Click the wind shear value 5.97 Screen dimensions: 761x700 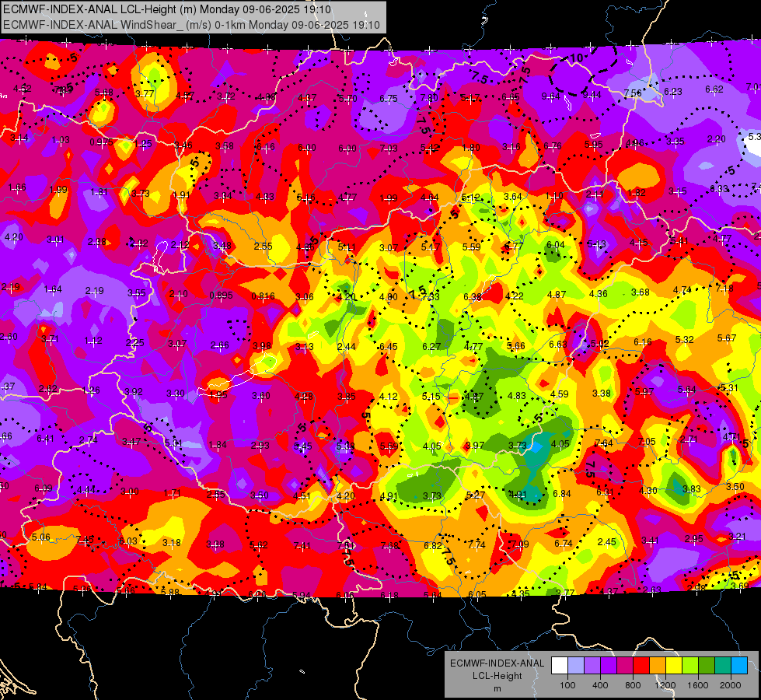click(x=644, y=391)
